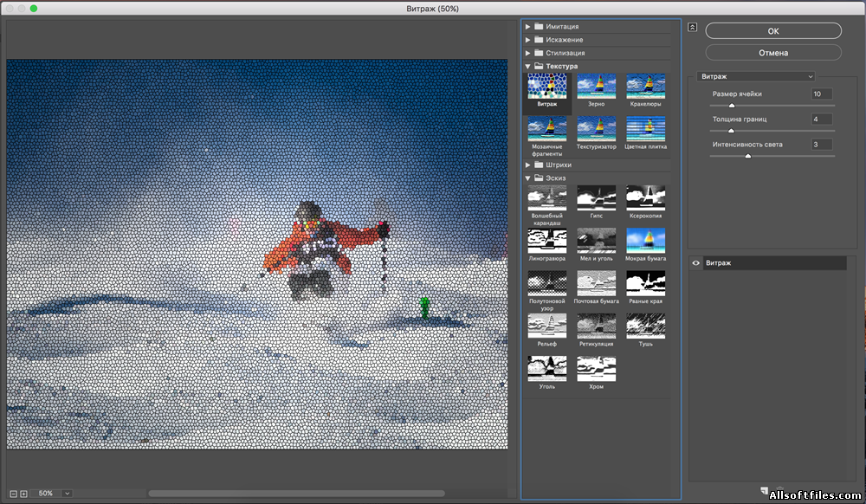
Task: Click the Толщина границ value field
Action: click(821, 119)
